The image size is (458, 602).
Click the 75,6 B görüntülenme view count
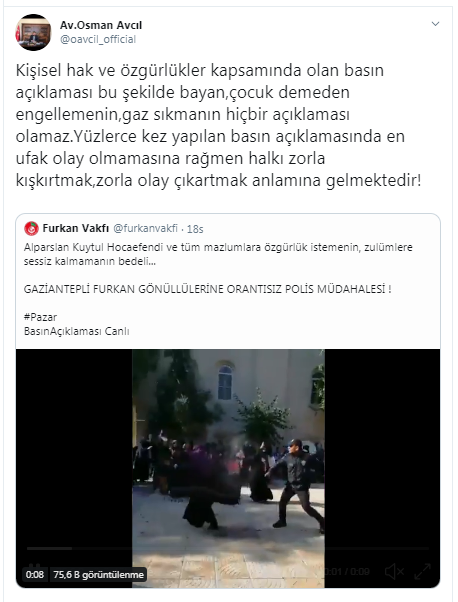pos(99,575)
